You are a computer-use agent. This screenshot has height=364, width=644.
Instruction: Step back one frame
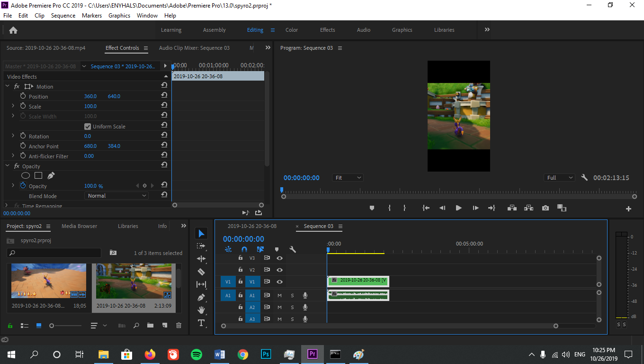(442, 208)
